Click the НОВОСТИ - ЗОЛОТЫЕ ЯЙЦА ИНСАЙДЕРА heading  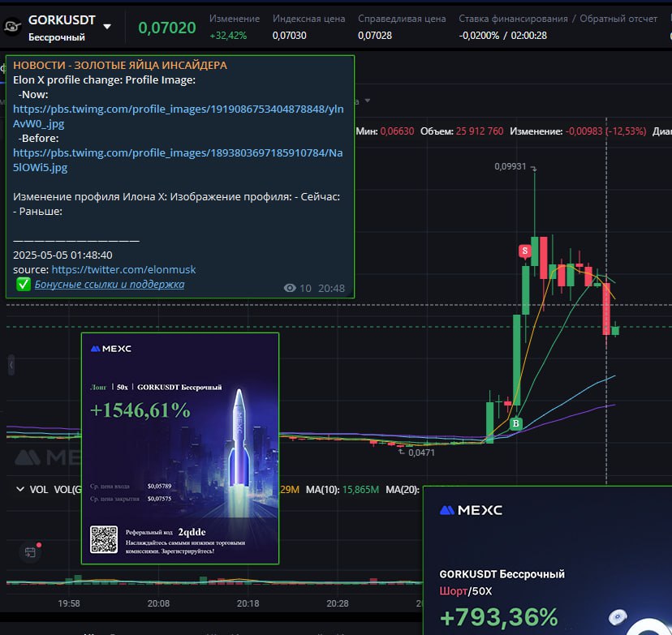pyautogui.click(x=120, y=65)
